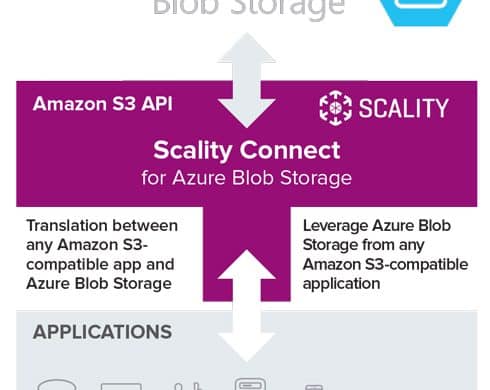Click the 'Leverage Azure Blob Storage' text
The height and width of the screenshot is (390, 490).
pyautogui.click(x=377, y=235)
